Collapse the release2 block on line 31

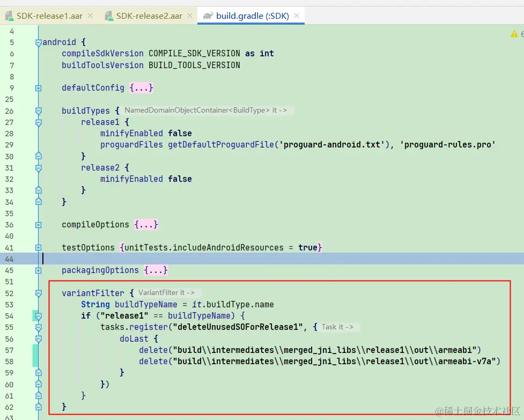tap(39, 168)
